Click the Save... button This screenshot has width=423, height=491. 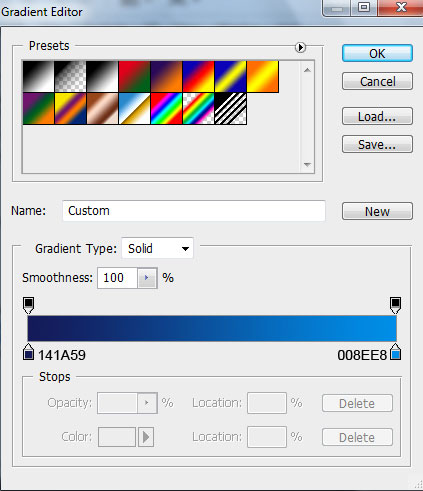point(377,144)
